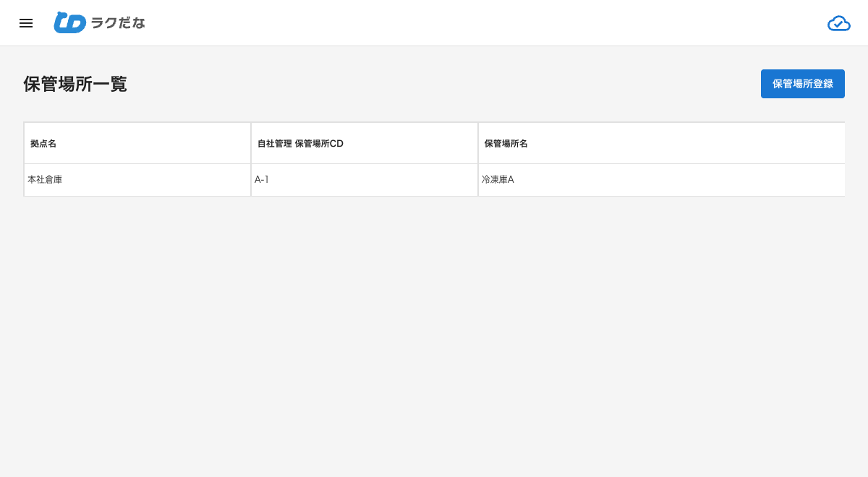Select the 冷凍庫A cell
This screenshot has width=868, height=477.
click(662, 180)
